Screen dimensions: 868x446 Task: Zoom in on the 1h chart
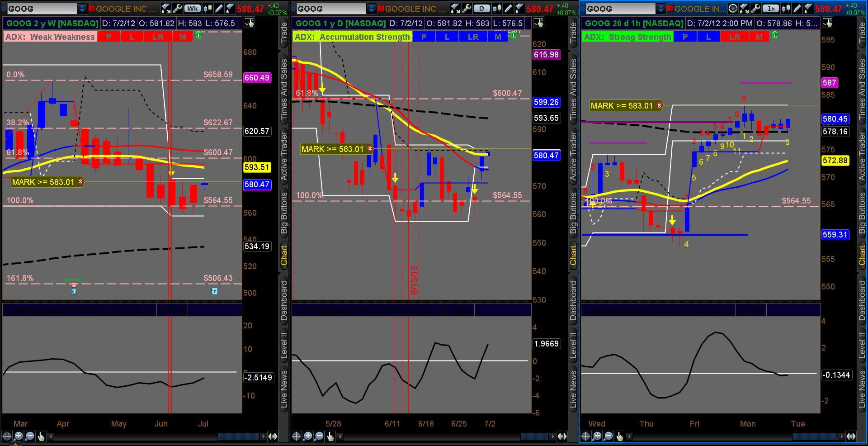597,436
